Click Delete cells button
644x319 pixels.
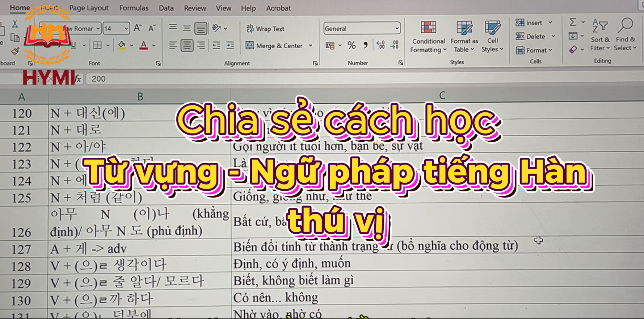tap(530, 36)
